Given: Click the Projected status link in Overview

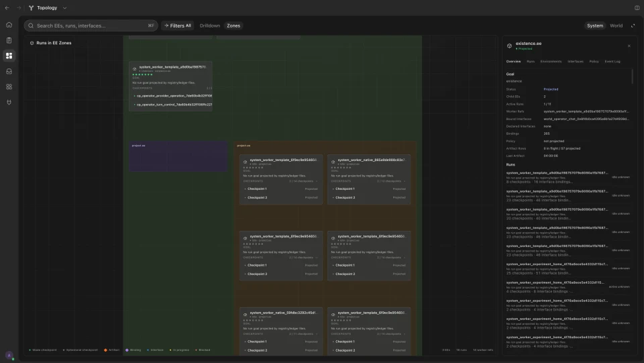Looking at the screenshot, I should click(x=551, y=89).
